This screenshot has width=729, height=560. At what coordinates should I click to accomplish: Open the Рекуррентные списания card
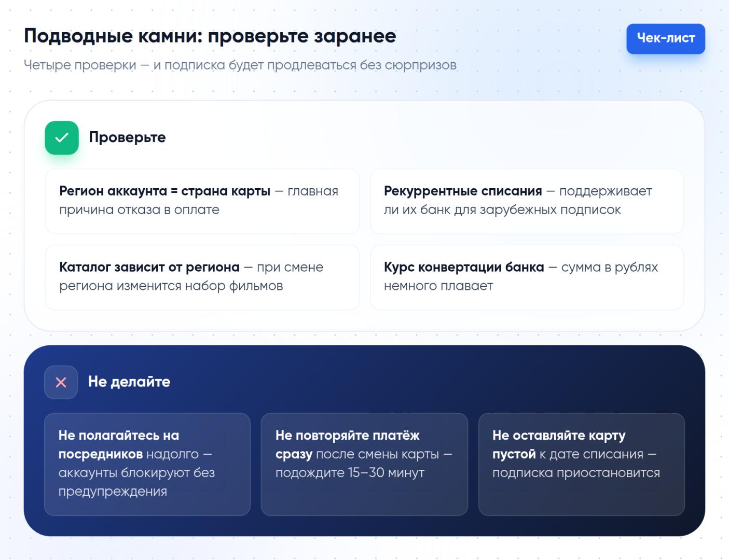(527, 201)
